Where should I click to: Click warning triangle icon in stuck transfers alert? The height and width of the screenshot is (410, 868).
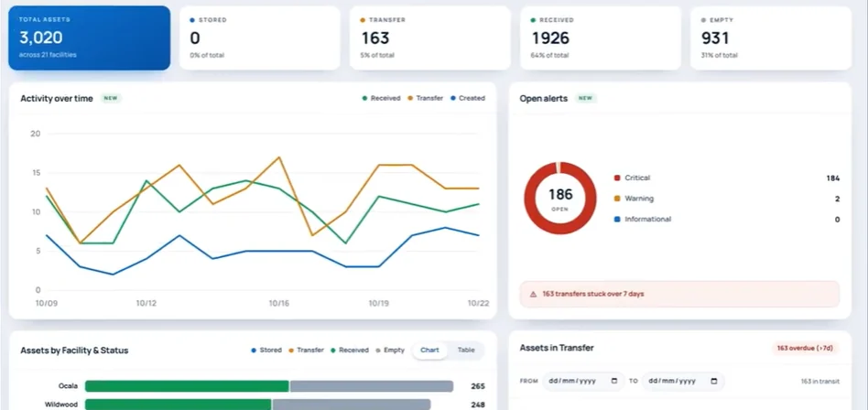[533, 295]
